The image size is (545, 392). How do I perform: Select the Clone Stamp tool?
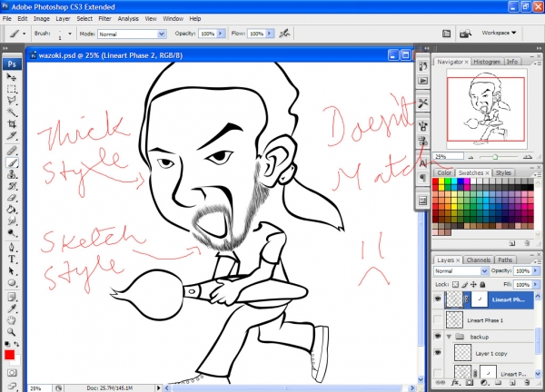coord(12,174)
